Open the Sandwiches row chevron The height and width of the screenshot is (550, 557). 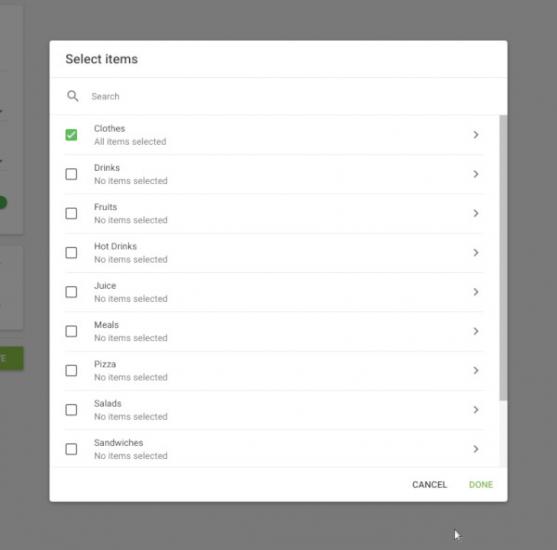point(476,449)
